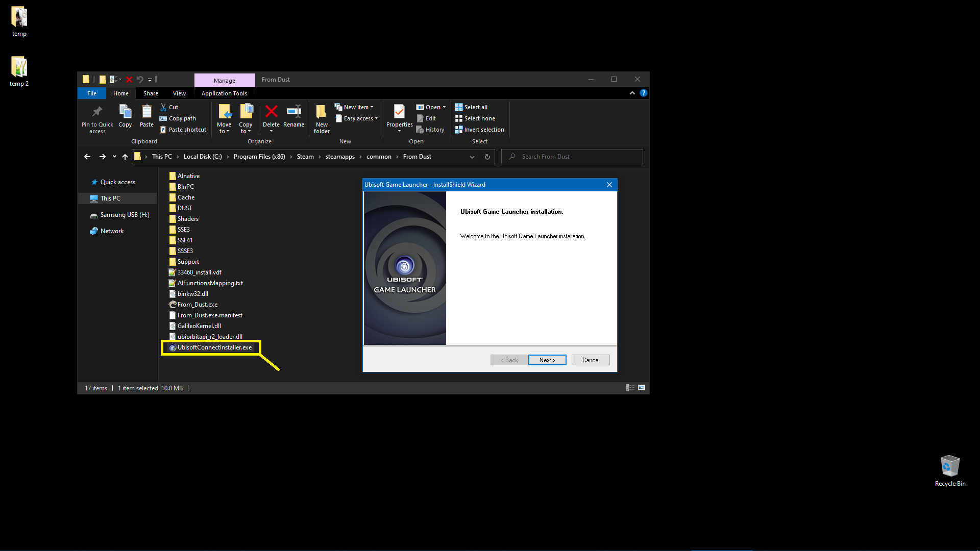980x551 pixels.
Task: Collapse the ribbon with the chevron
Action: coord(632,93)
